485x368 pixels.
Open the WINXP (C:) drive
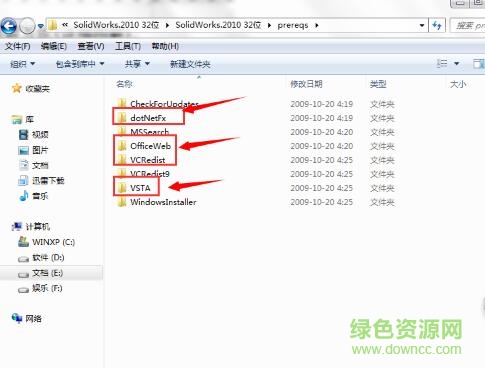pyautogui.click(x=47, y=242)
